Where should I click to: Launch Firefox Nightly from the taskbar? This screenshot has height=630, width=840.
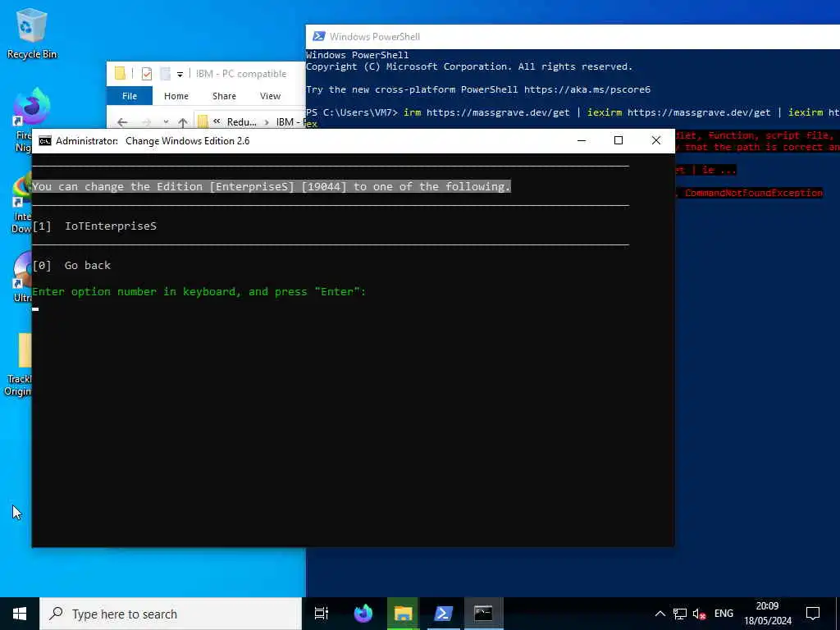tap(363, 614)
